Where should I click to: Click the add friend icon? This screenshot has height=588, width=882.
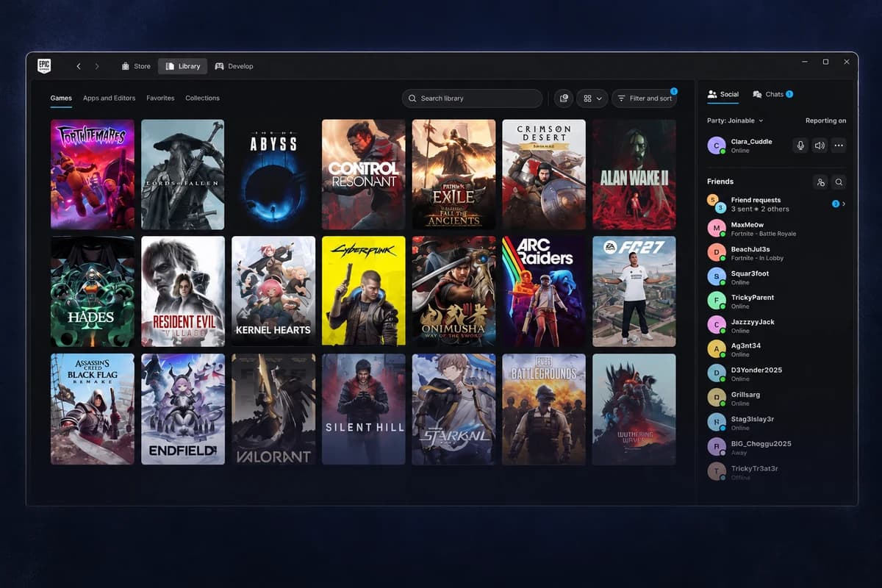(820, 182)
